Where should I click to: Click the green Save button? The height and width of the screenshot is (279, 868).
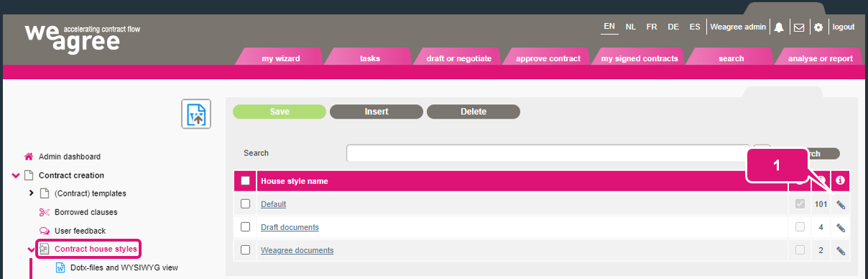click(x=280, y=111)
